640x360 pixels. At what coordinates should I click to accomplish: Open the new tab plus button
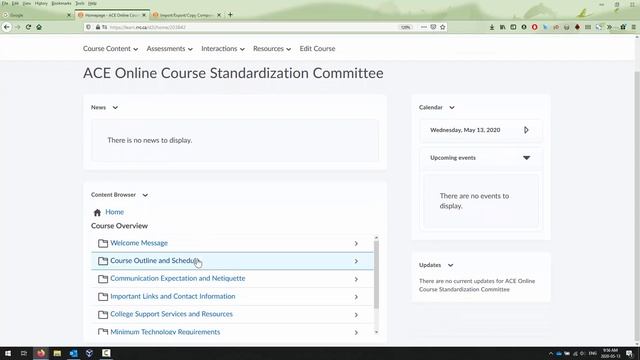(x=230, y=15)
